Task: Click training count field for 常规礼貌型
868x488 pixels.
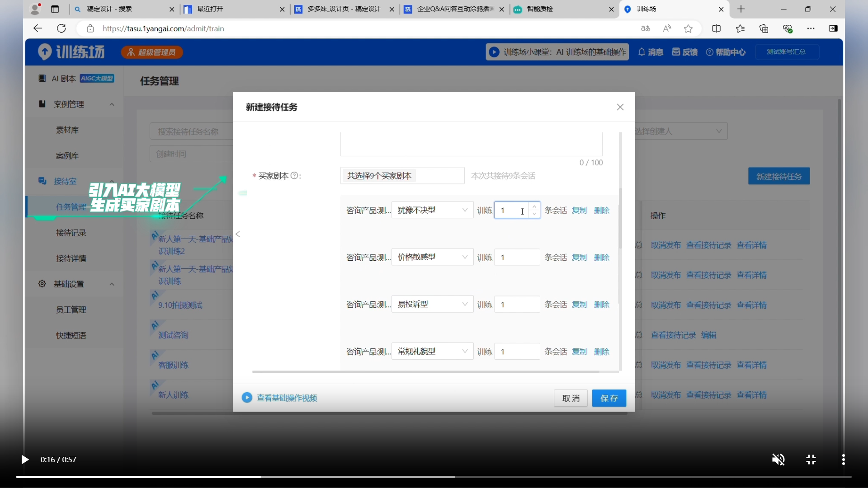Action: (517, 351)
